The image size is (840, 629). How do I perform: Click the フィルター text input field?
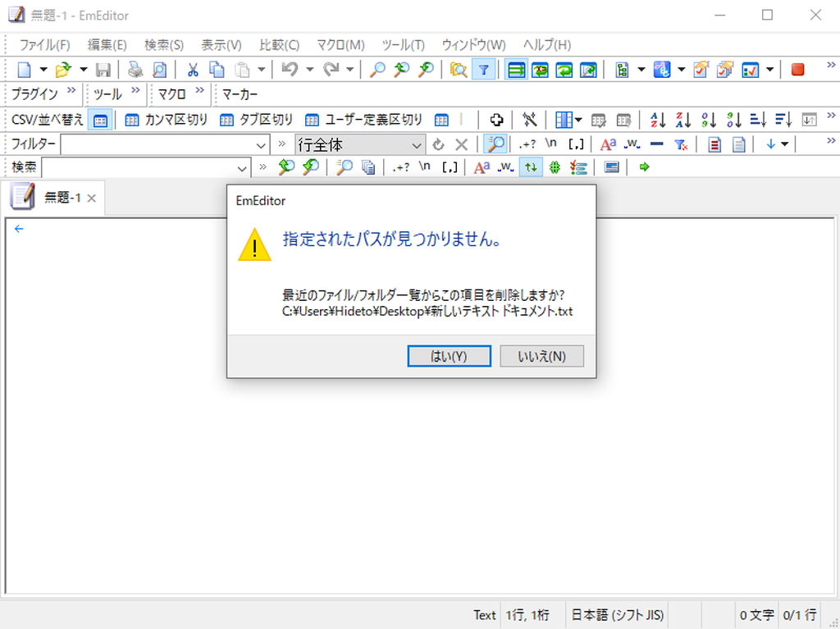(165, 144)
